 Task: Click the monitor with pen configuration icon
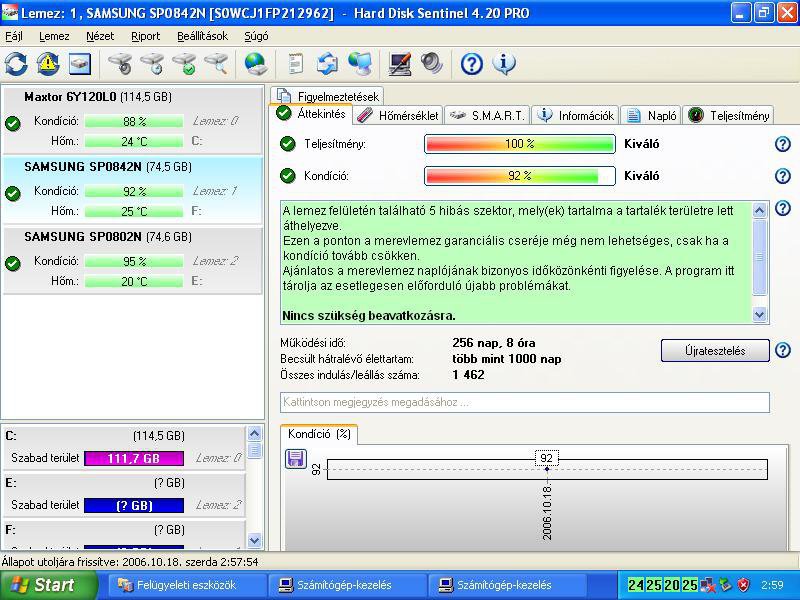(399, 64)
